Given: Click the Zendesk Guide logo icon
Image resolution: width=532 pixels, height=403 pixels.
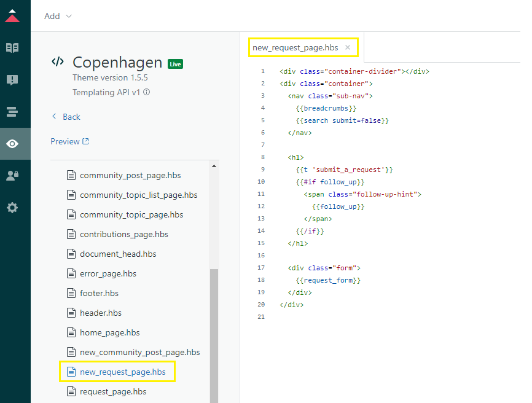Looking at the screenshot, I should tap(12, 16).
